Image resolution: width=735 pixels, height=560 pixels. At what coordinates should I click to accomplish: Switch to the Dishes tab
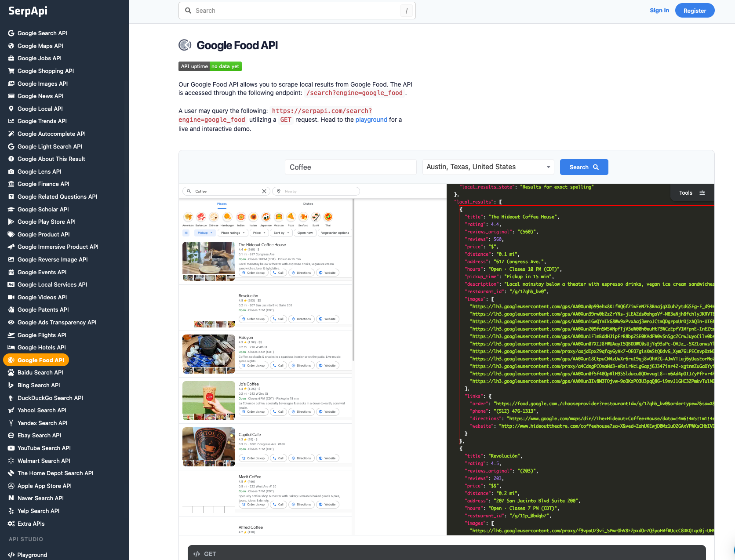[x=308, y=204]
